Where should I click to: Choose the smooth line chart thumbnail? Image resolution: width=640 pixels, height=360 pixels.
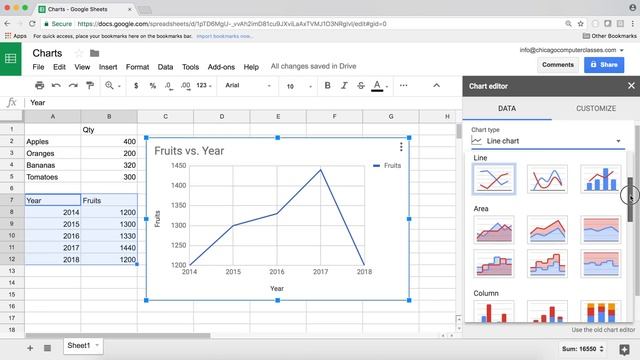pos(547,179)
